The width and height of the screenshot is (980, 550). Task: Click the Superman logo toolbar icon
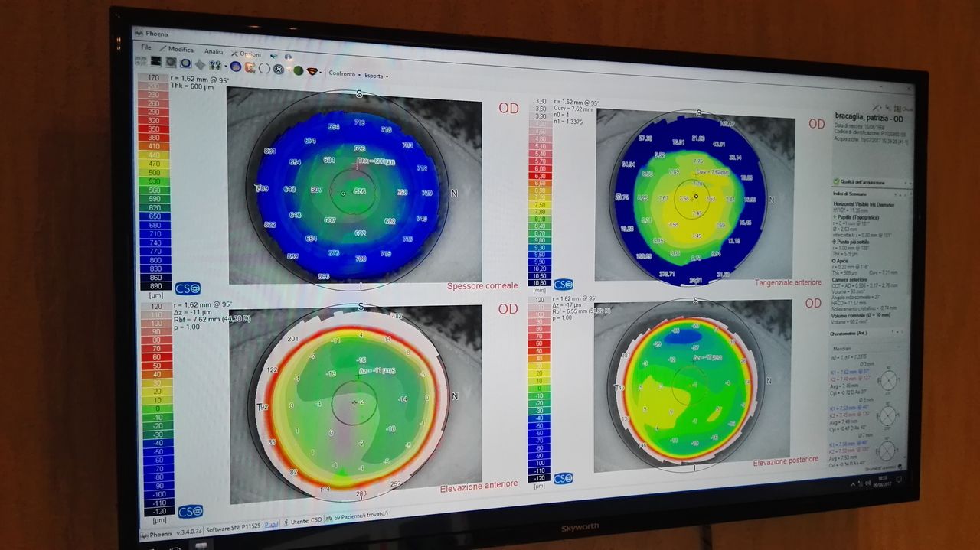pos(312,71)
